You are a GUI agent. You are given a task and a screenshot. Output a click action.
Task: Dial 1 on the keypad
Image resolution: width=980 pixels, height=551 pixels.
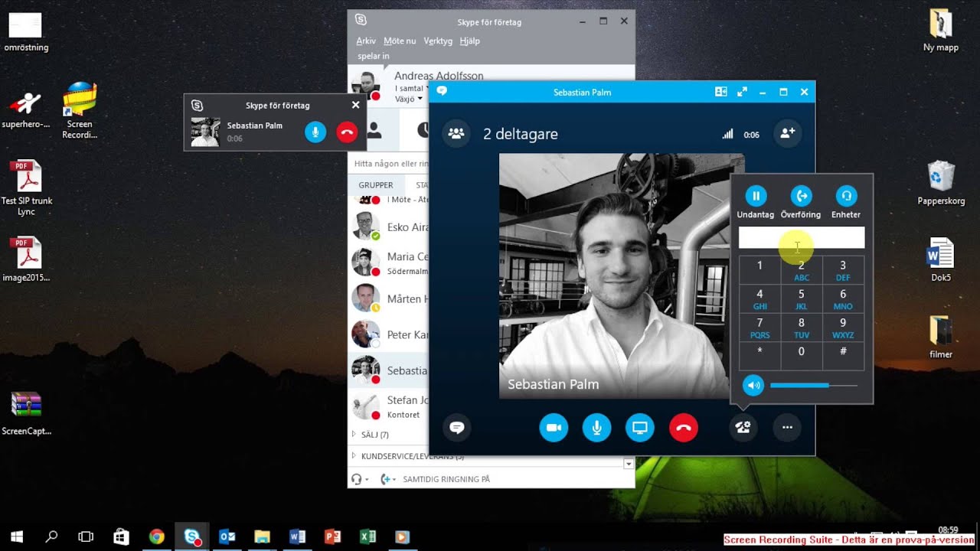coord(759,269)
